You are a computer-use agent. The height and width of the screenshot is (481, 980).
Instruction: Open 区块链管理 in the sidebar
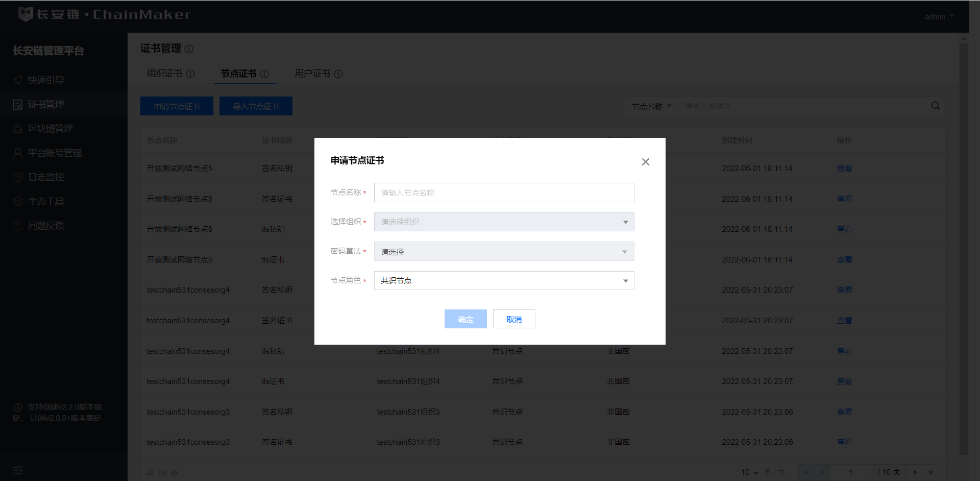[51, 129]
